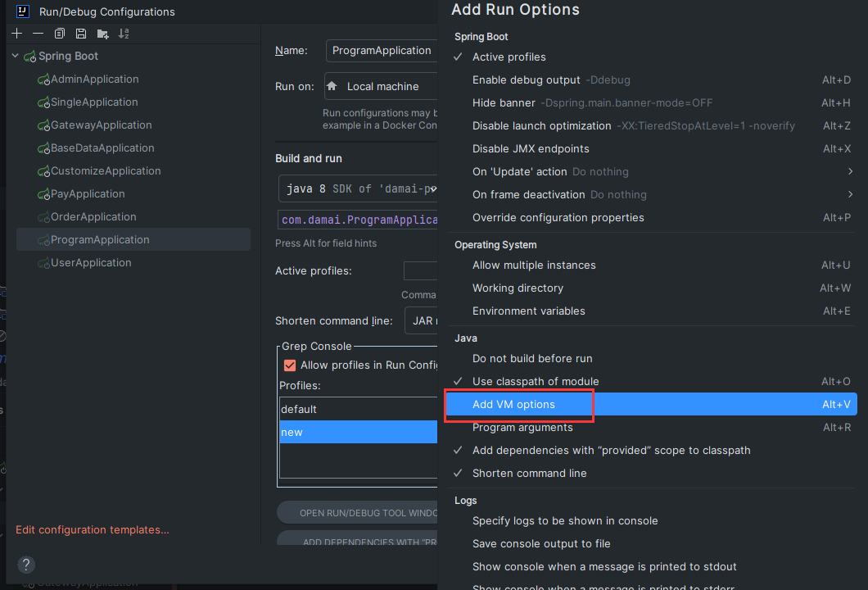Click the PayApplication Spring Boot icon
The image size is (868, 590).
click(x=43, y=194)
